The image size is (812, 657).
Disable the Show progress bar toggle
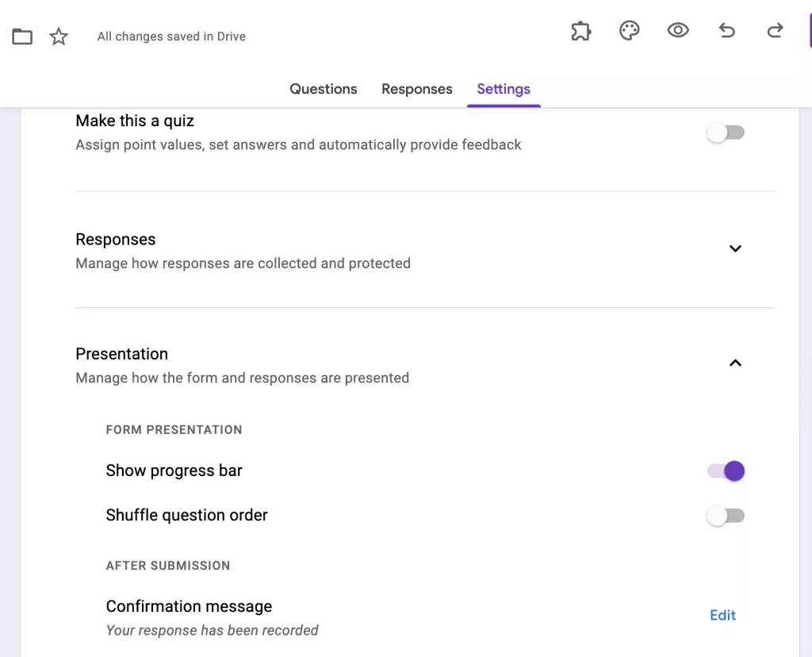(726, 471)
